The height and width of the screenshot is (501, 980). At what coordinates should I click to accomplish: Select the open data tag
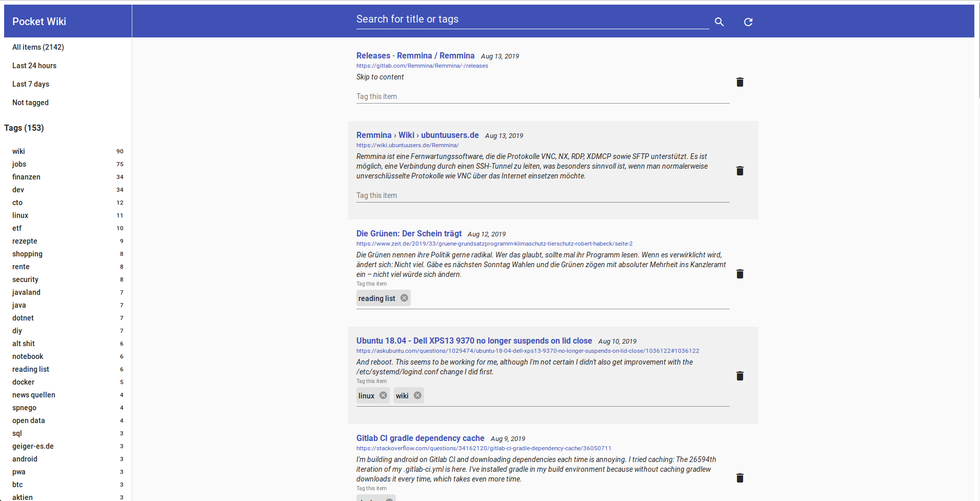coord(68,420)
